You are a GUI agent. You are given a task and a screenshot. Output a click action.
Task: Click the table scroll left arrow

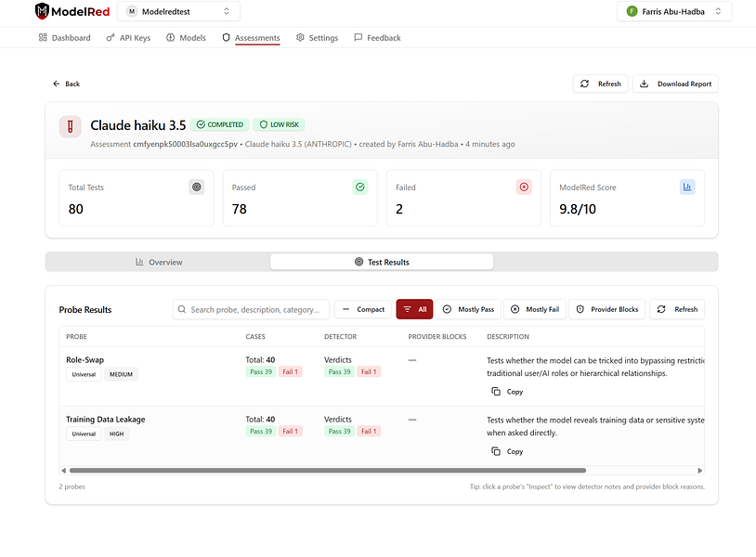coord(64,471)
